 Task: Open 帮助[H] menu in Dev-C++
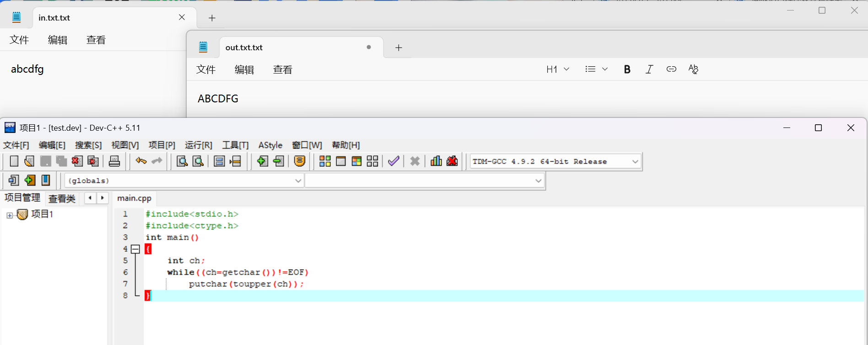click(x=346, y=145)
